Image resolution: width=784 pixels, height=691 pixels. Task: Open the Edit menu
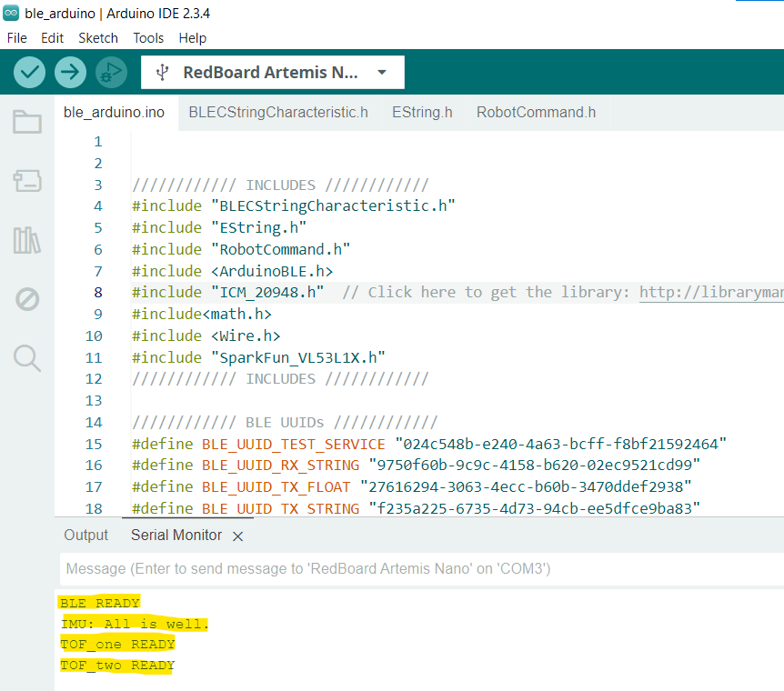tap(52, 38)
